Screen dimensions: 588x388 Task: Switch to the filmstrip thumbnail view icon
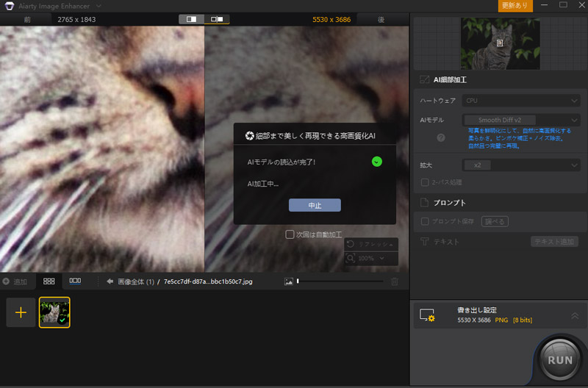(x=75, y=281)
